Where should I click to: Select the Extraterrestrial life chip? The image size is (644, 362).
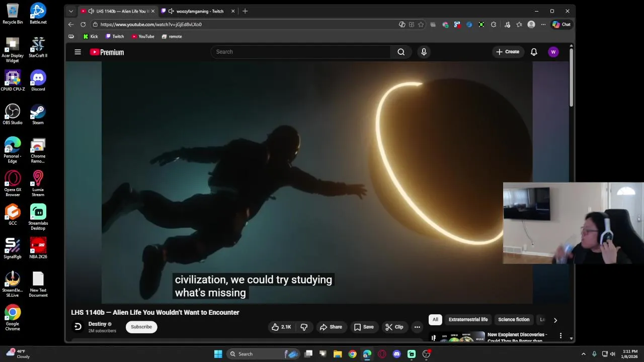468,320
